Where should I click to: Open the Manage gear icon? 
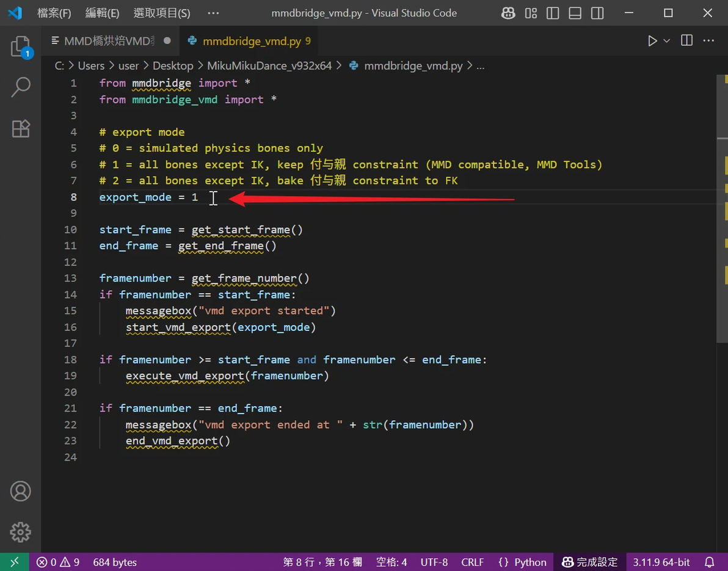pos(20,532)
